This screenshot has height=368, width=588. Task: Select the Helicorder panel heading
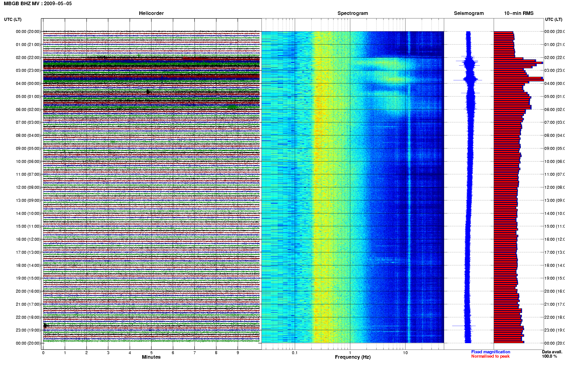pyautogui.click(x=151, y=13)
